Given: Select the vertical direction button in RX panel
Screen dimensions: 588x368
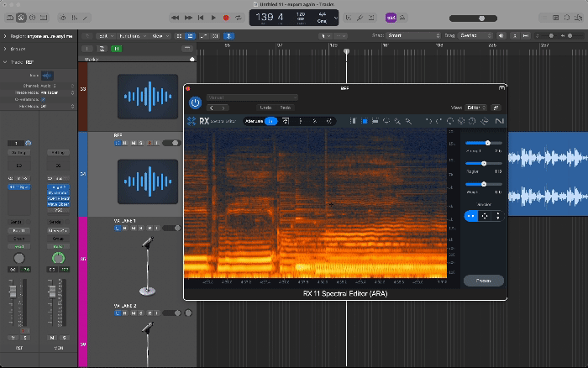Looking at the screenshot, I should click(x=497, y=216).
